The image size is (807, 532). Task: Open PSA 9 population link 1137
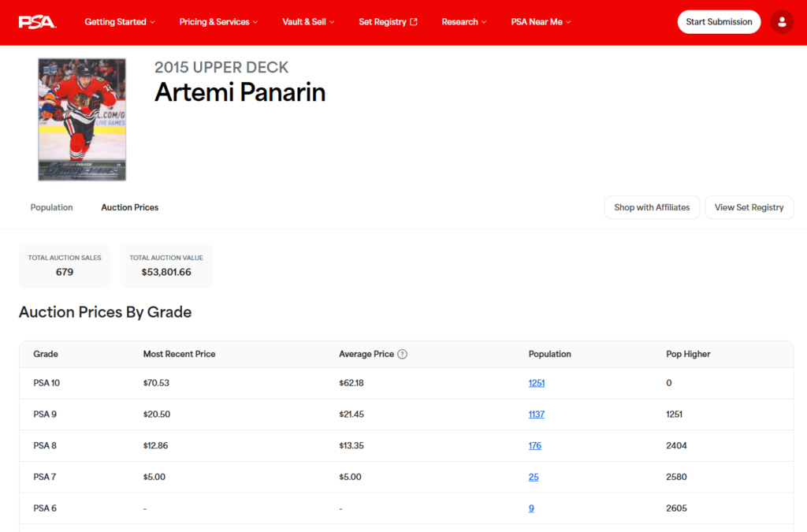537,415
